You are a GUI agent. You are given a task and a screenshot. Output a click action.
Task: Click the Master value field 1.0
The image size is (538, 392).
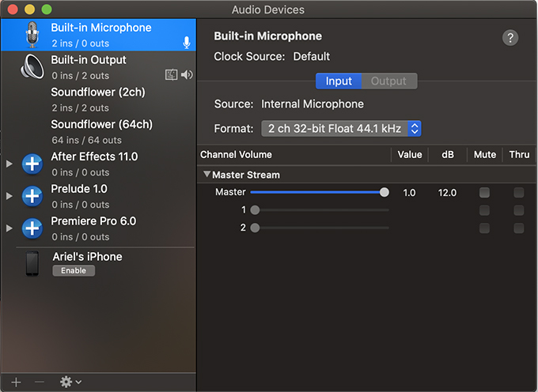click(x=409, y=193)
